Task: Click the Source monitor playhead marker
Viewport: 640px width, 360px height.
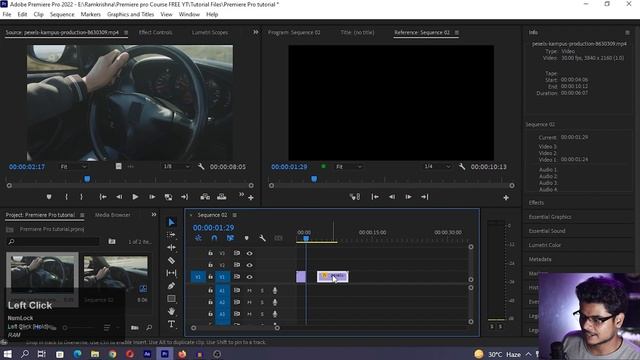Action: [87, 179]
